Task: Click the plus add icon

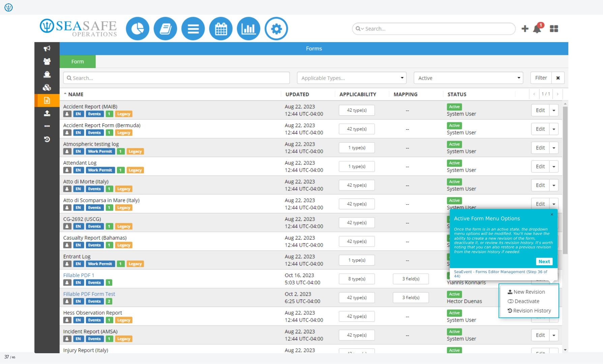Action: coord(525,29)
